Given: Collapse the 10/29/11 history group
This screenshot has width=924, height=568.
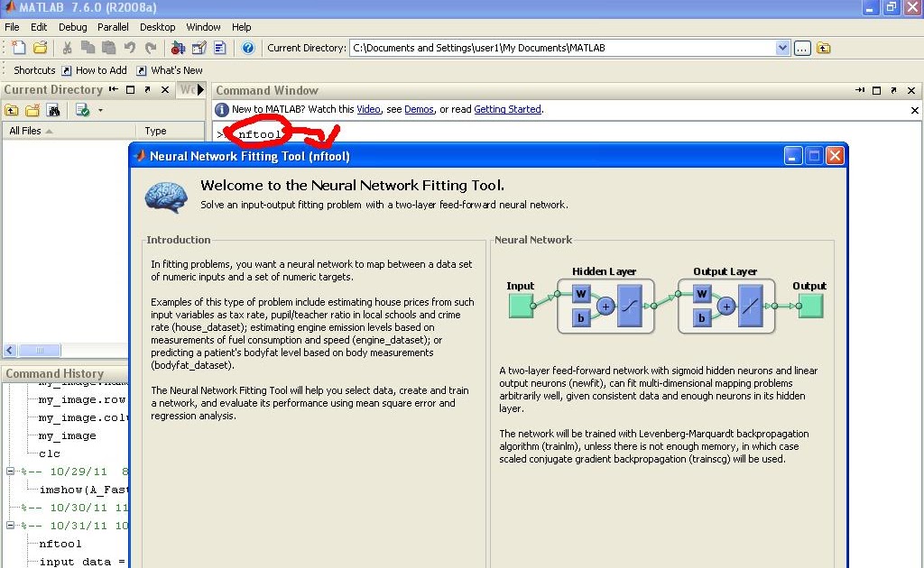Looking at the screenshot, I should [10, 472].
